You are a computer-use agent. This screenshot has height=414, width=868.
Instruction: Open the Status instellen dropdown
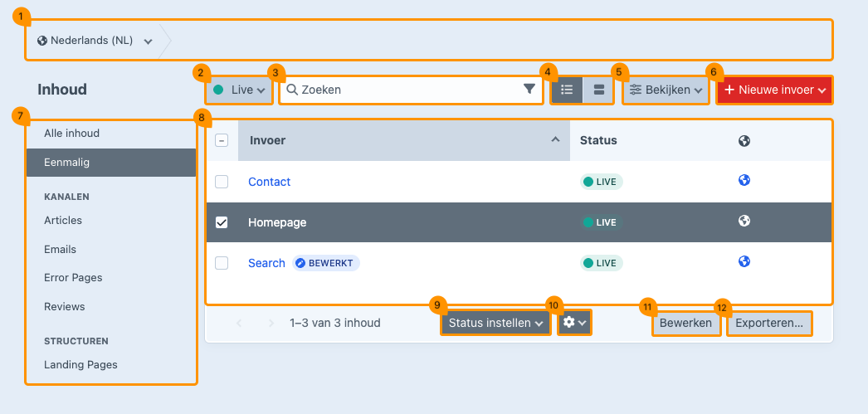[496, 323]
